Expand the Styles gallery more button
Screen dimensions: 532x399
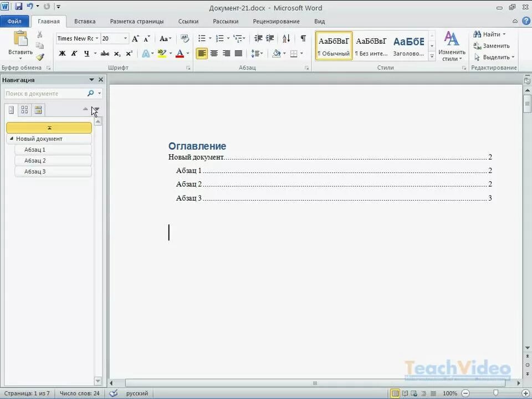[432, 57]
